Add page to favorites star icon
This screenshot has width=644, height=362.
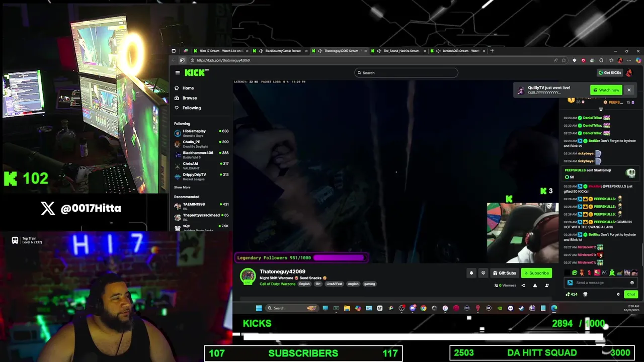click(x=563, y=60)
